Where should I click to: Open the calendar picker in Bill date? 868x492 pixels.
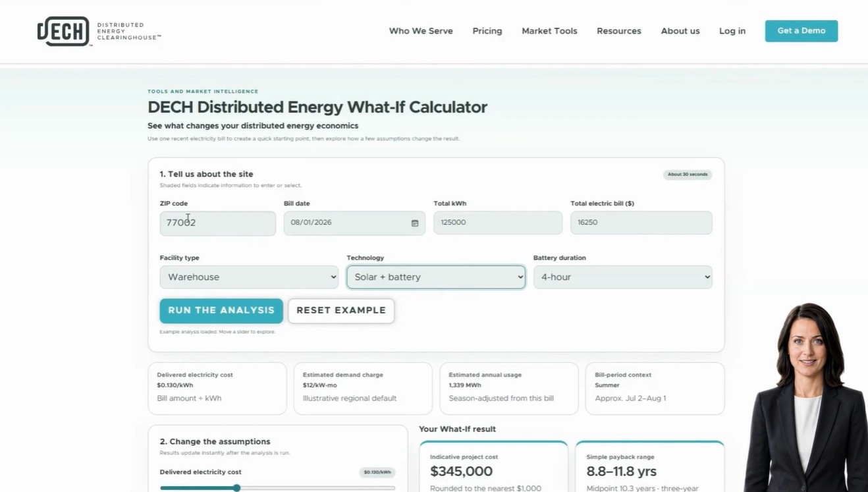[415, 223]
